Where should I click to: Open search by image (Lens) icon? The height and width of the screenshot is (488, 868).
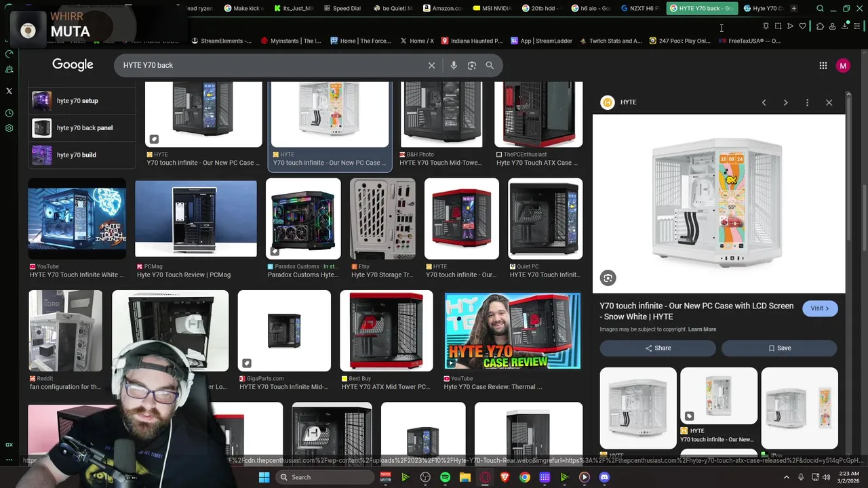click(x=471, y=65)
